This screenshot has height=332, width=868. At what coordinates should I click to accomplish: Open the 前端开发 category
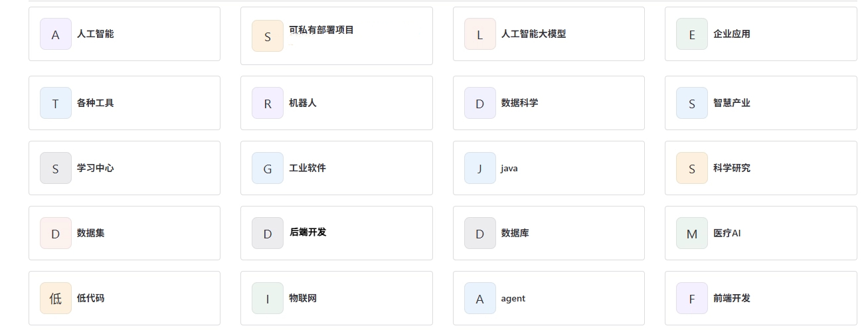[761, 298]
